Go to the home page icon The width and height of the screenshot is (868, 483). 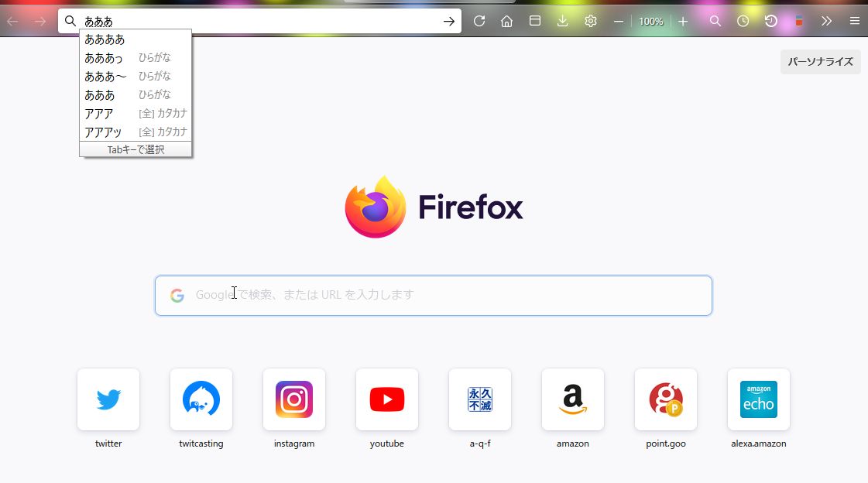pyautogui.click(x=507, y=22)
